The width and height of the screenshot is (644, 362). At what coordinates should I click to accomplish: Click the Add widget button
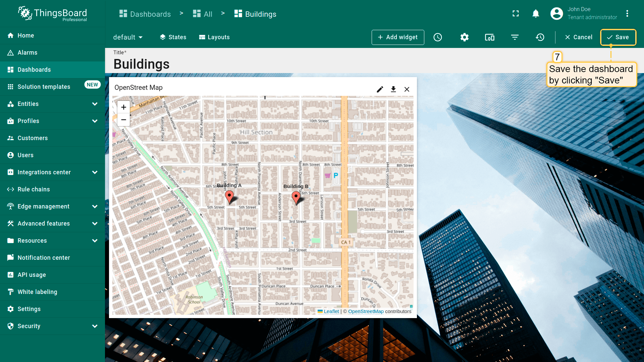pos(397,37)
